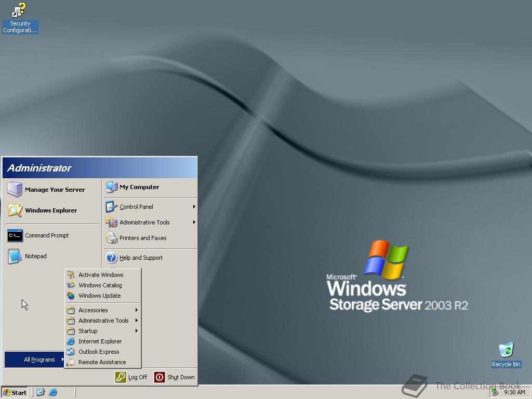
Task: Click the Internet Explorer icon in All Programs
Action: (x=71, y=341)
